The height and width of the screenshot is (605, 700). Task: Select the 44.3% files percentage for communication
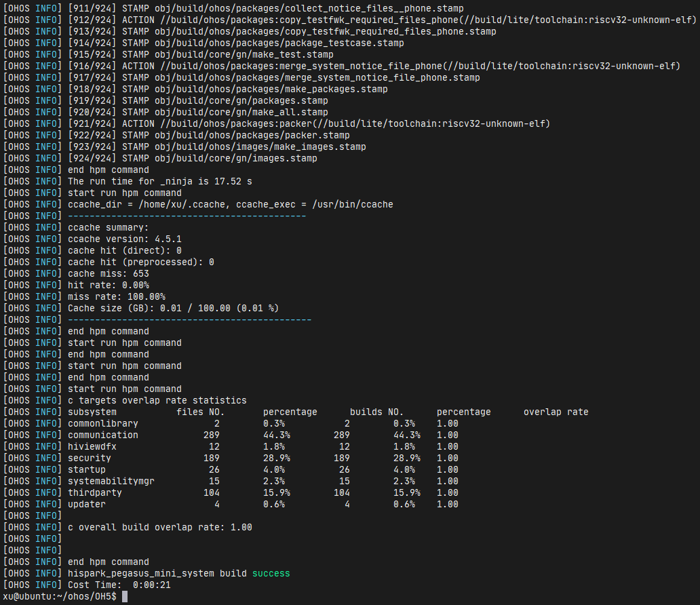277,435
